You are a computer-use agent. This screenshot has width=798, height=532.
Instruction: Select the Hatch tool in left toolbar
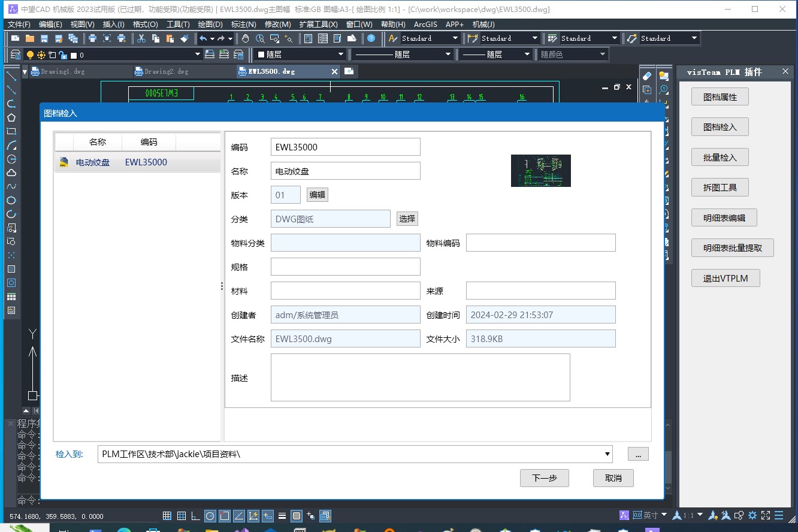pos(11,269)
